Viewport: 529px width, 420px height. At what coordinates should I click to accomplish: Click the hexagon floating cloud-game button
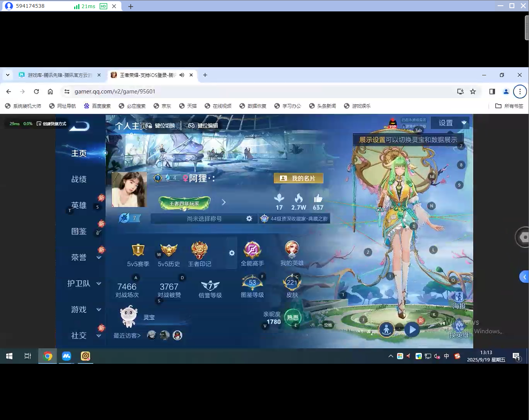(x=523, y=237)
